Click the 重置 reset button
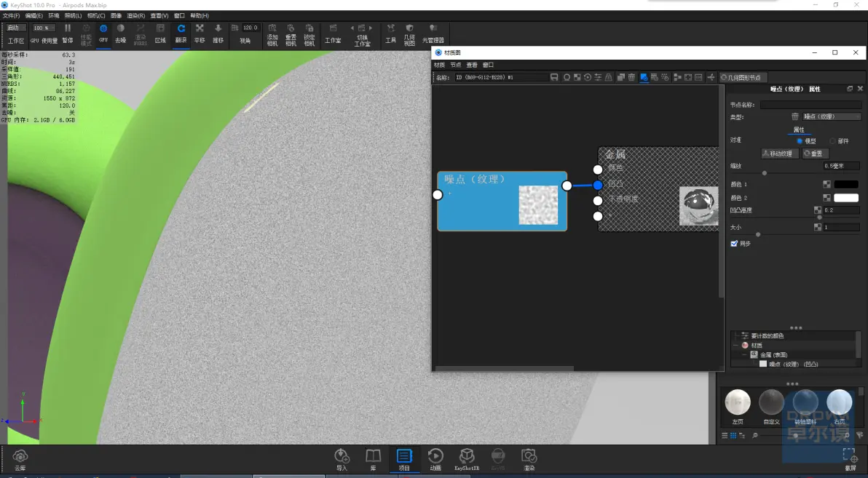868x478 pixels. (816, 154)
